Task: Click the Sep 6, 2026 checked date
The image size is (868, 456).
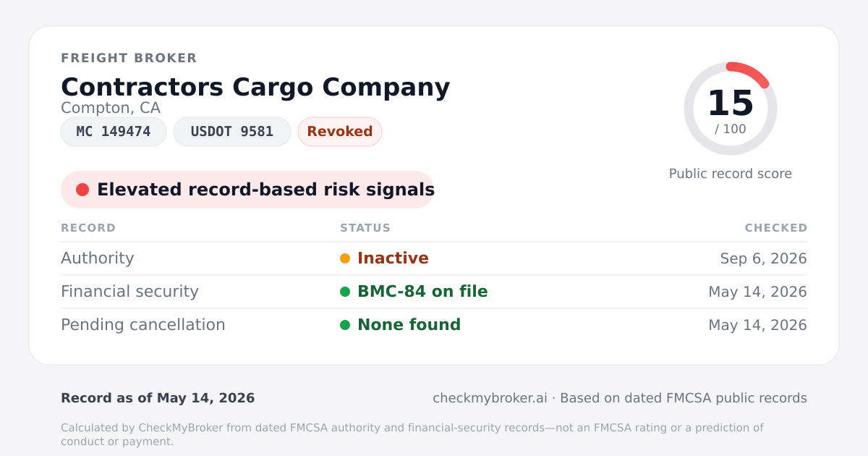Action: click(x=764, y=258)
